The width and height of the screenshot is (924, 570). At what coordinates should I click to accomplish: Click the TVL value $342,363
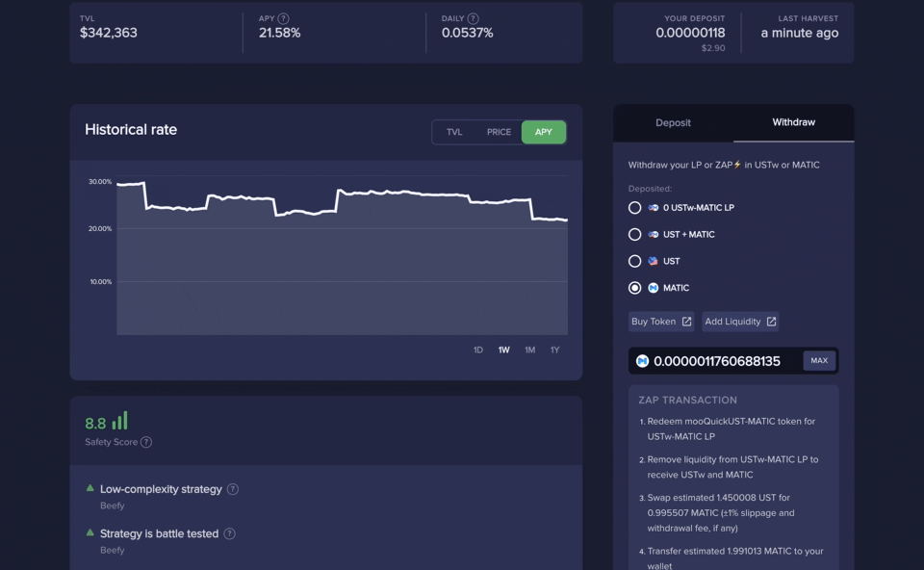click(x=109, y=33)
